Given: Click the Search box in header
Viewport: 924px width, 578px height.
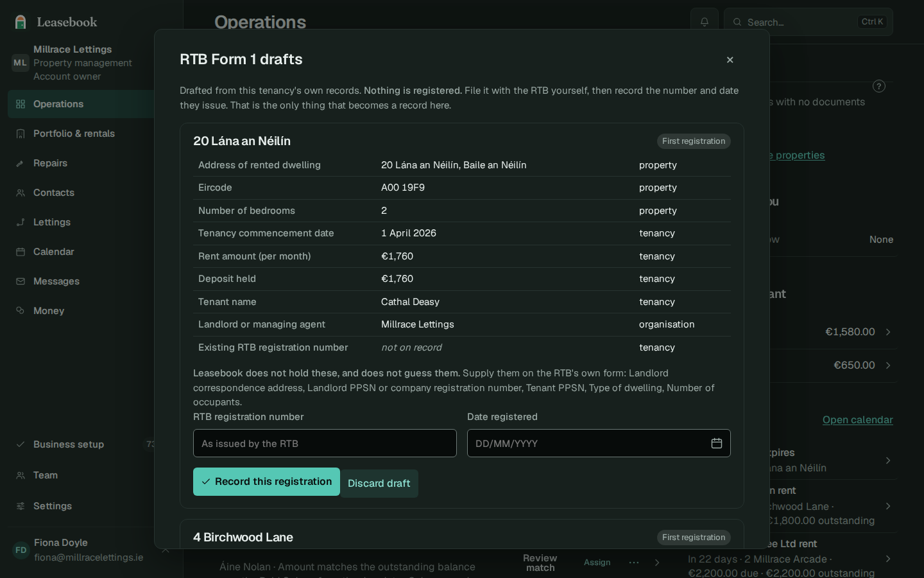Looking at the screenshot, I should pyautogui.click(x=809, y=22).
